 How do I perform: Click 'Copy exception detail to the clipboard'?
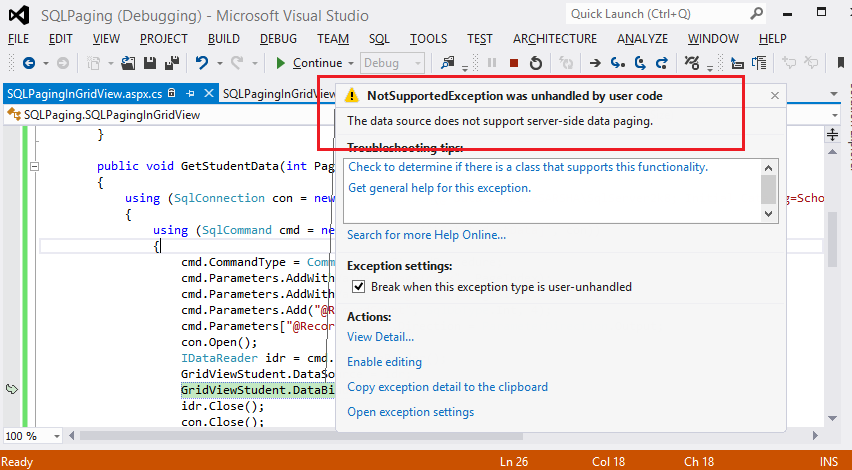(447, 387)
